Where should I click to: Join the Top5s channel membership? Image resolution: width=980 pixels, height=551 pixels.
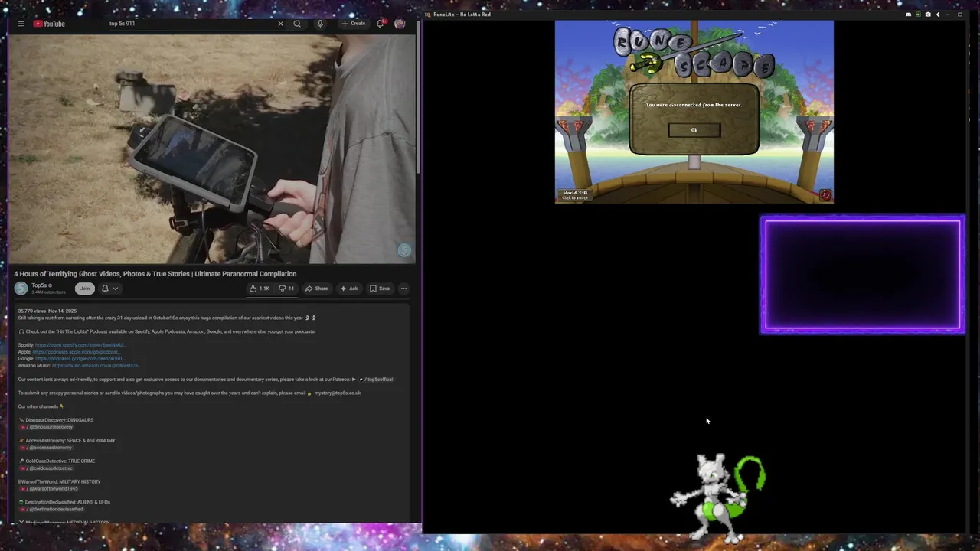point(85,289)
